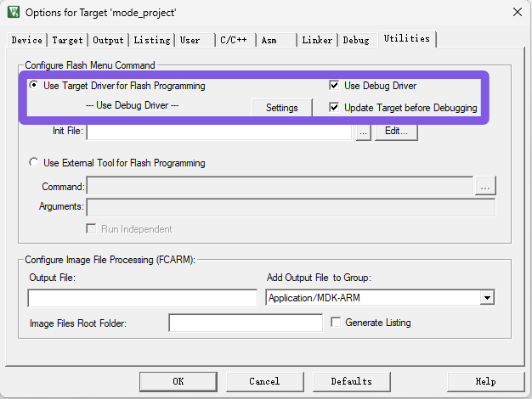Viewport: 532px width, 399px height.
Task: Confirm with the OK button
Action: click(178, 382)
